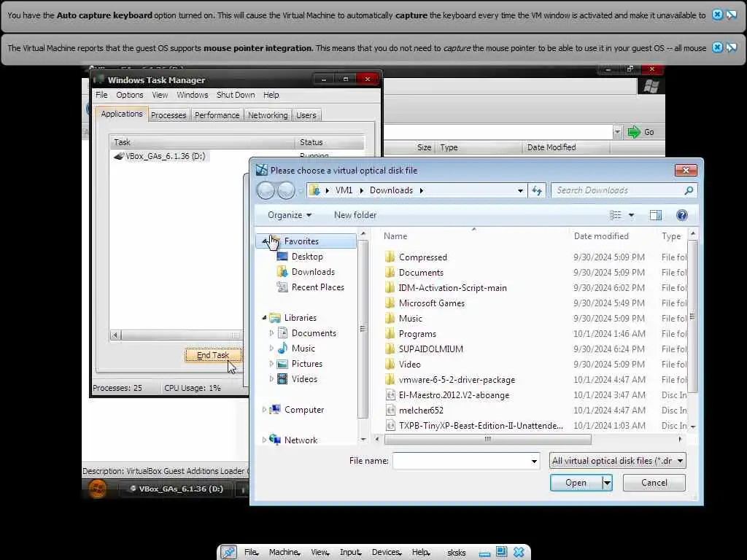Open the address bar history dropdown
The height and width of the screenshot is (560, 747).
click(x=520, y=190)
